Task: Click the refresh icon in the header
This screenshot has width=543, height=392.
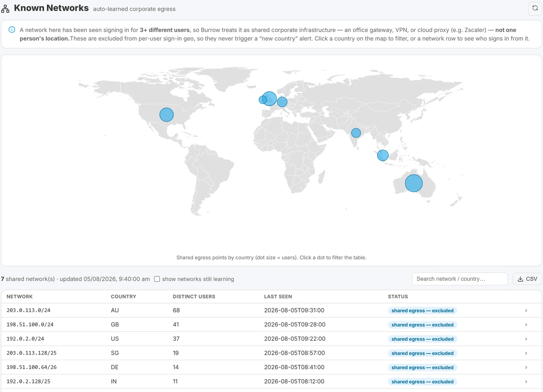Action: pos(535,8)
